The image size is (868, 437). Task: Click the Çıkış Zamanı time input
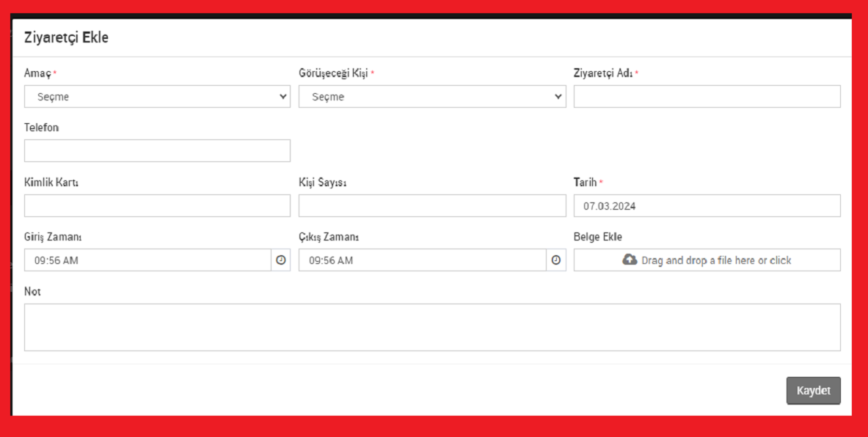422,260
